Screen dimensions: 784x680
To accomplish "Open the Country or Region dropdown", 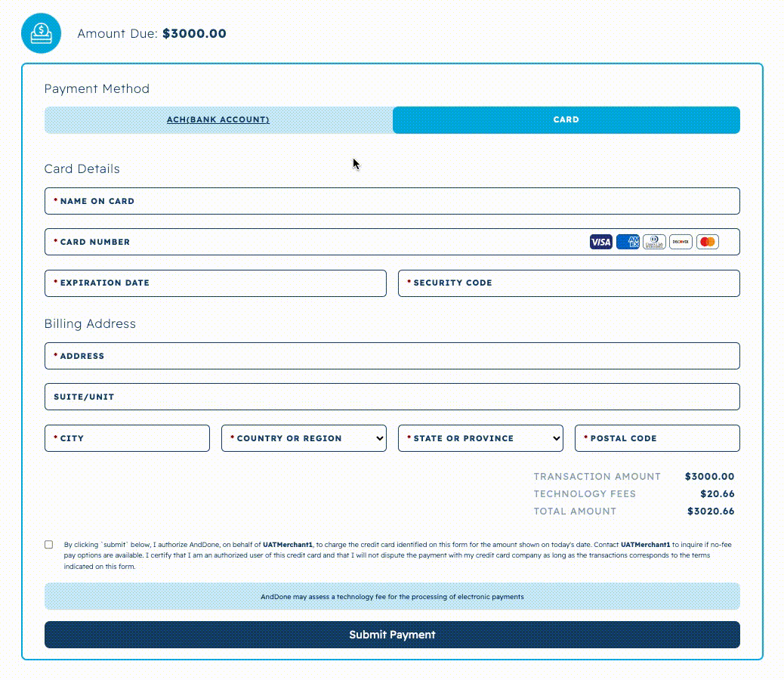I will pos(304,438).
